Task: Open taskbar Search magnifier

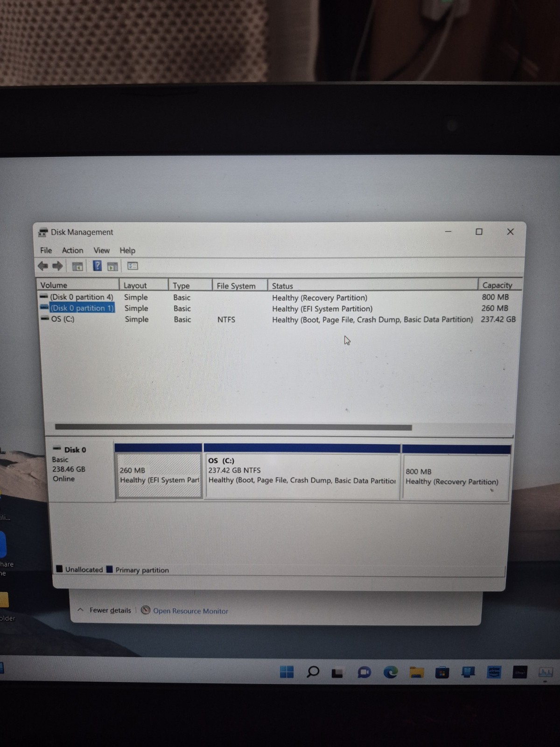Action: (313, 672)
